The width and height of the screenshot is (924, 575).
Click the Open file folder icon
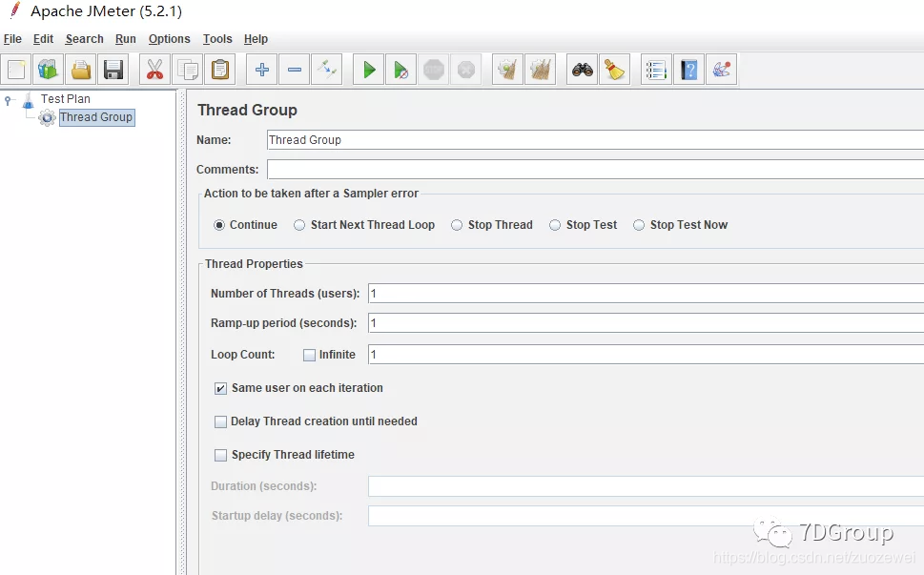coord(81,70)
